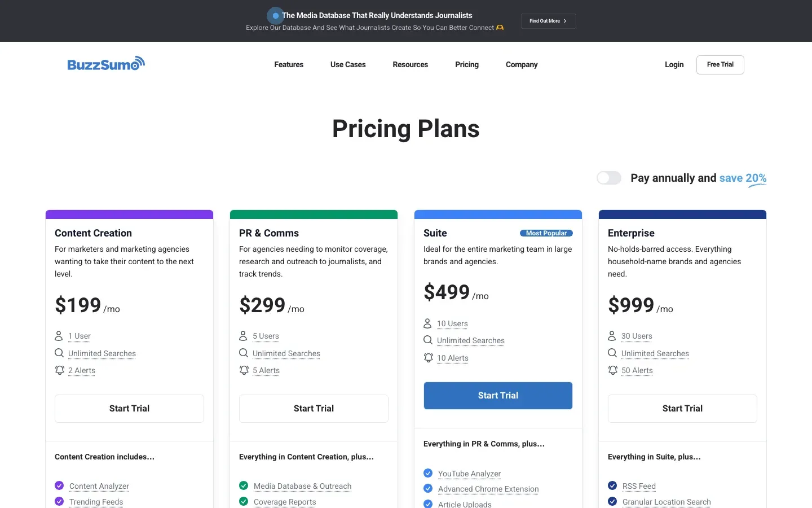812x508 pixels.
Task: Click the user icon beside 10 Users
Action: (427, 323)
